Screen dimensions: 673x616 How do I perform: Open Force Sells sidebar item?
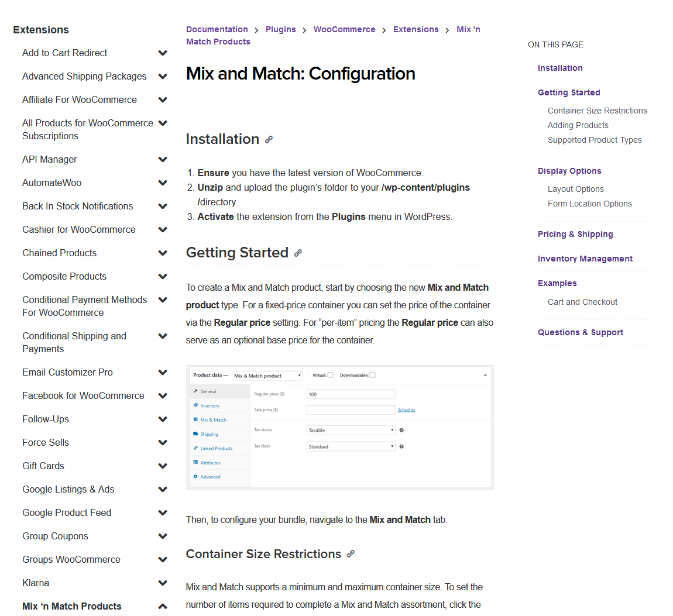[46, 442]
